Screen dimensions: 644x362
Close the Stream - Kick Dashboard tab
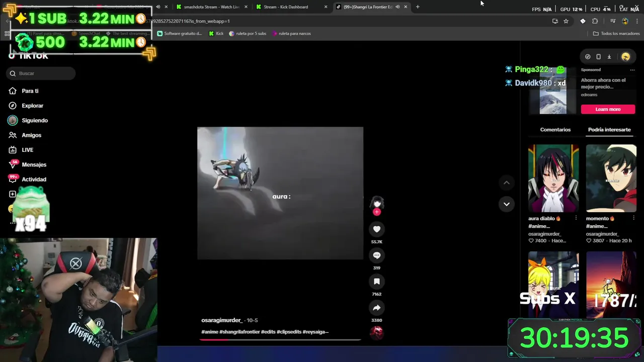click(x=326, y=7)
